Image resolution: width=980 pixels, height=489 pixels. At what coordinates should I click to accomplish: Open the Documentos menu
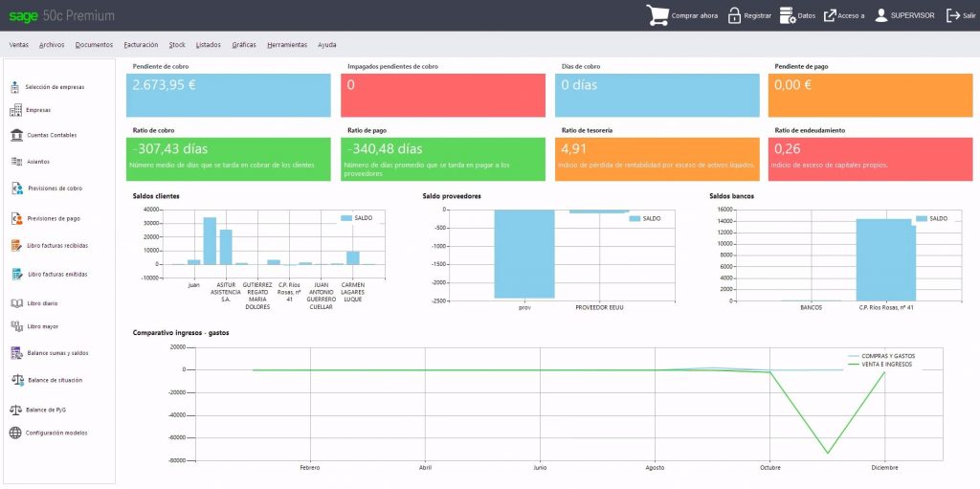95,45
